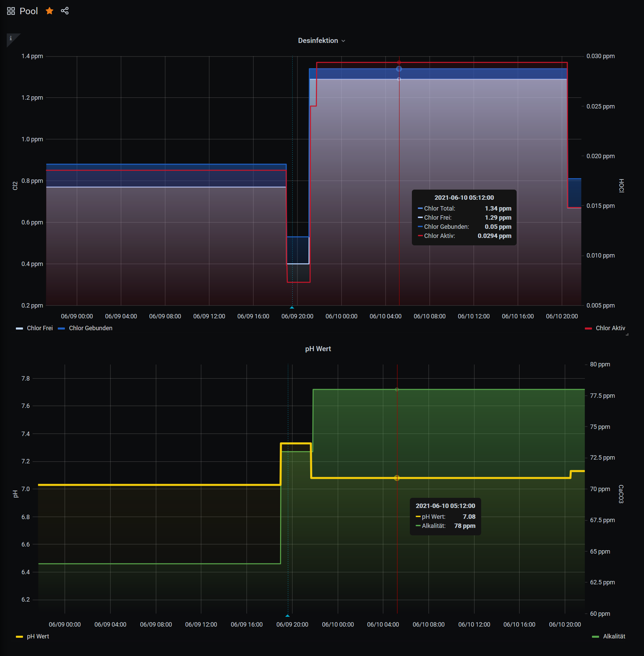
Task: Toggle the orange favorite star
Action: click(x=49, y=11)
